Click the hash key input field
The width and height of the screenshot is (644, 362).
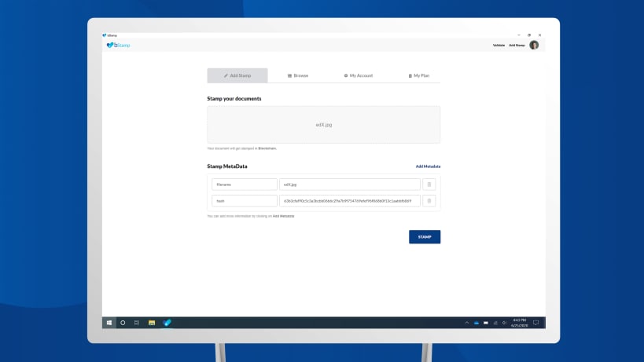(245, 201)
